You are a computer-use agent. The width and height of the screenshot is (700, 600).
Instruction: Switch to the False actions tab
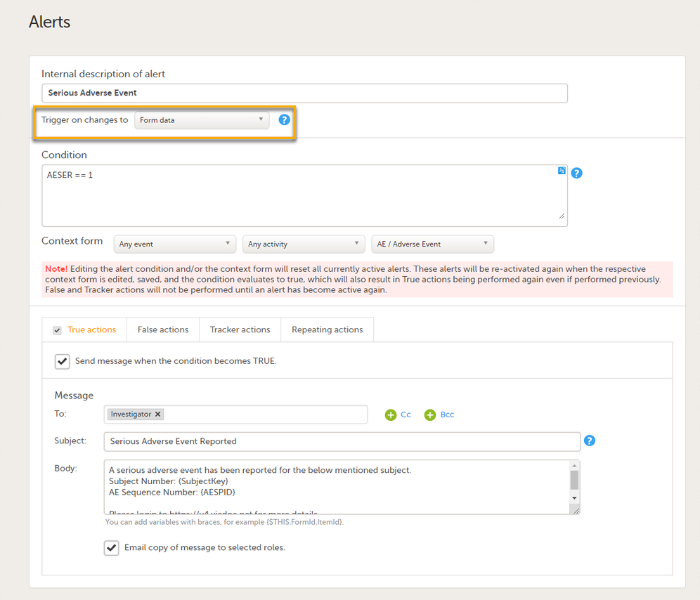click(x=163, y=330)
